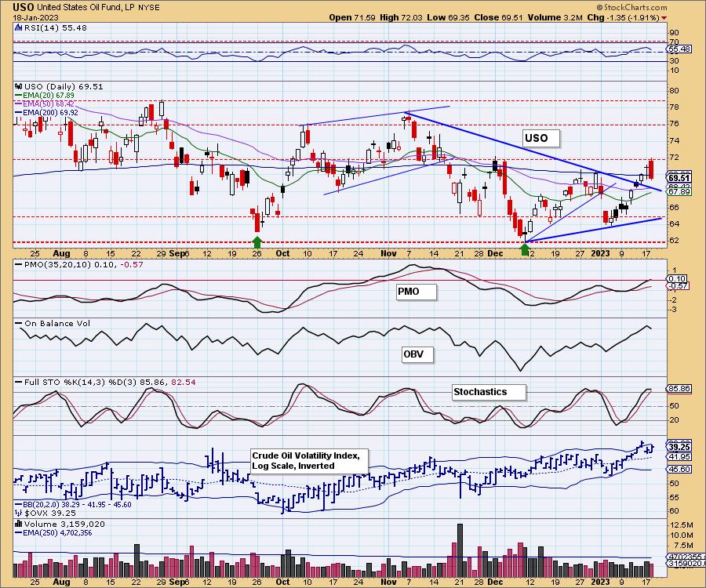The height and width of the screenshot is (588, 706).
Task: Click the '2023' label on the upper date axis
Action: click(600, 254)
